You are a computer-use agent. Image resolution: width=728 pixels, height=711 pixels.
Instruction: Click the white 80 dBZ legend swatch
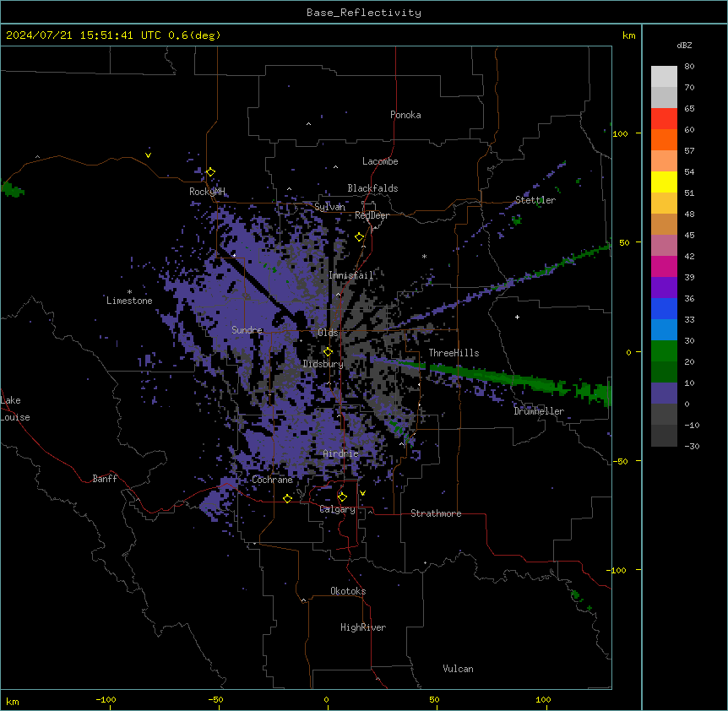pos(664,77)
